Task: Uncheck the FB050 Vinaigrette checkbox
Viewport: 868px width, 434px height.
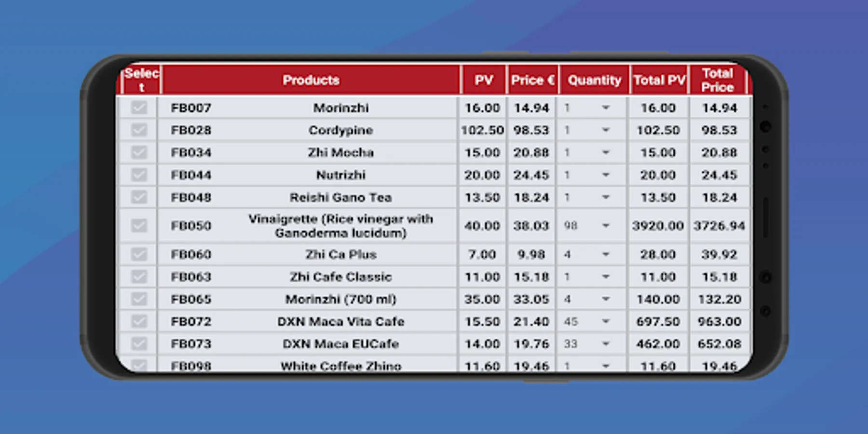Action: (139, 226)
